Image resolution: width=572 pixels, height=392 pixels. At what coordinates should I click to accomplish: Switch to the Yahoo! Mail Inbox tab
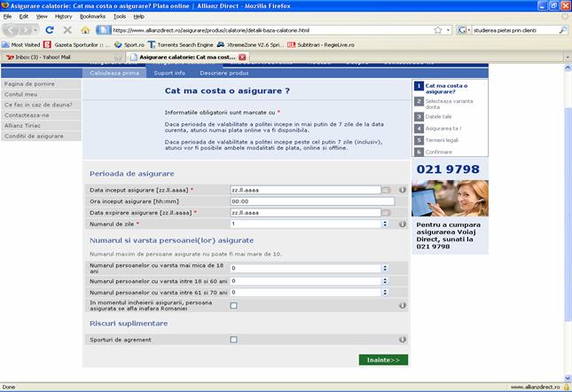(63, 58)
